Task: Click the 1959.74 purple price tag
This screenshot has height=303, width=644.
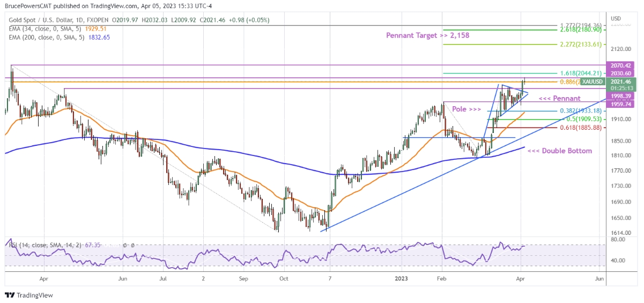Action: (x=621, y=104)
